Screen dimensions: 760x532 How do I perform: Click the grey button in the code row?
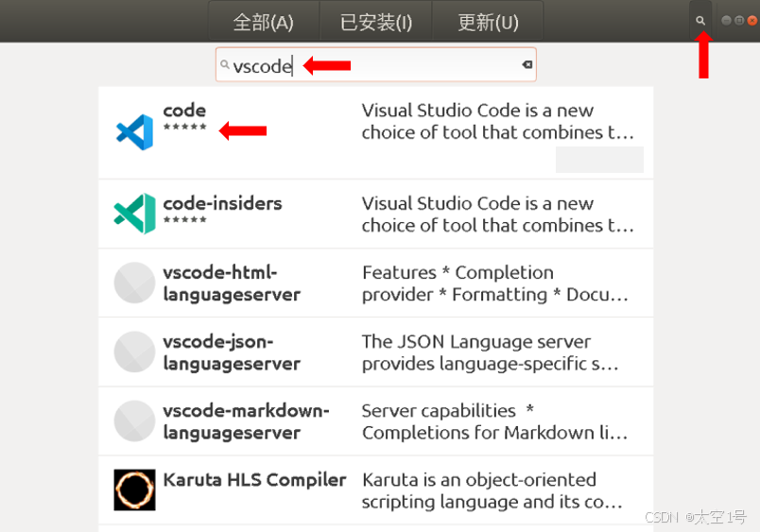[599, 160]
